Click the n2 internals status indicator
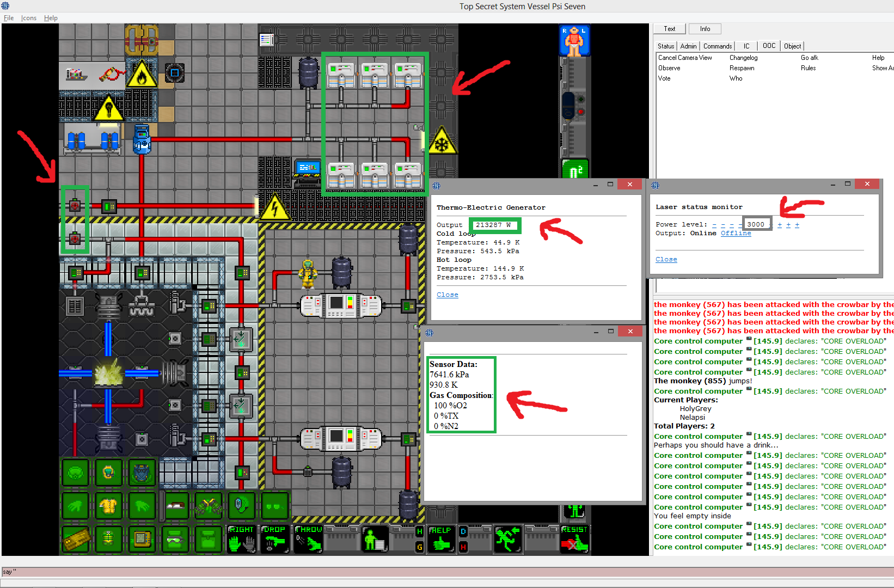Image resolution: width=894 pixels, height=588 pixels. tap(575, 169)
